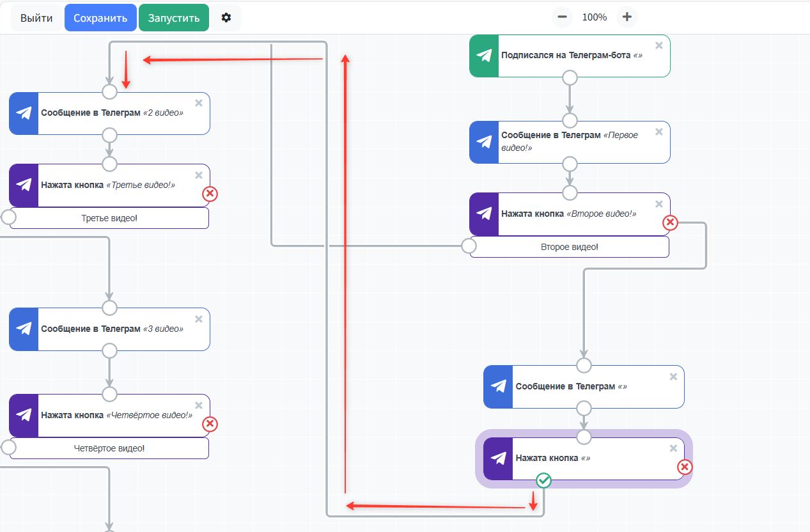Zoom out with the minus button
This screenshot has width=810, height=532.
tap(562, 17)
